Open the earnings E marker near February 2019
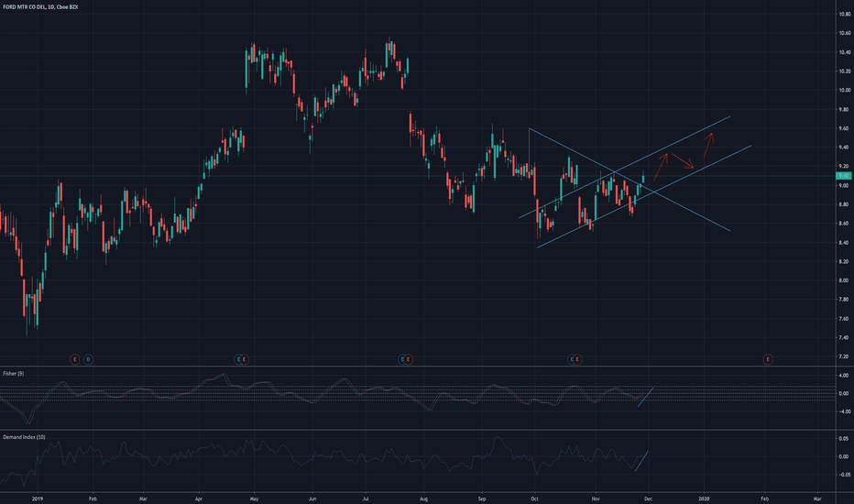The height and width of the screenshot is (504, 854). point(74,359)
